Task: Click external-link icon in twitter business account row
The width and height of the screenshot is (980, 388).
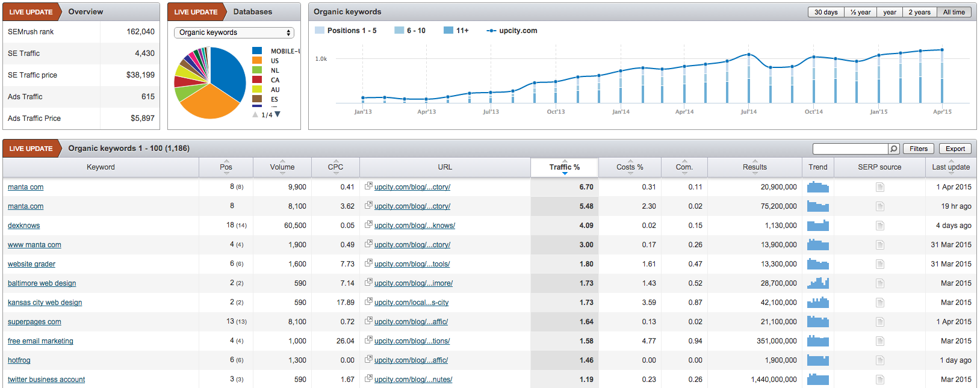Action: coord(368,378)
